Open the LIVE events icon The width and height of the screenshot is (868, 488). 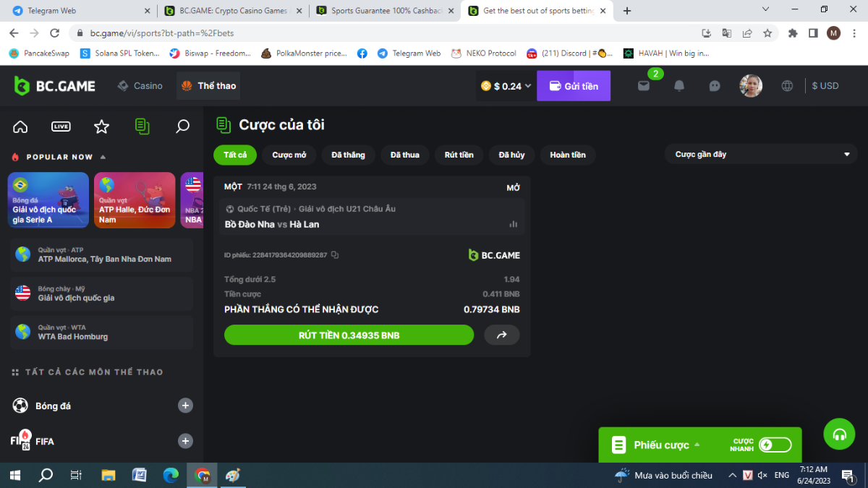coord(61,127)
